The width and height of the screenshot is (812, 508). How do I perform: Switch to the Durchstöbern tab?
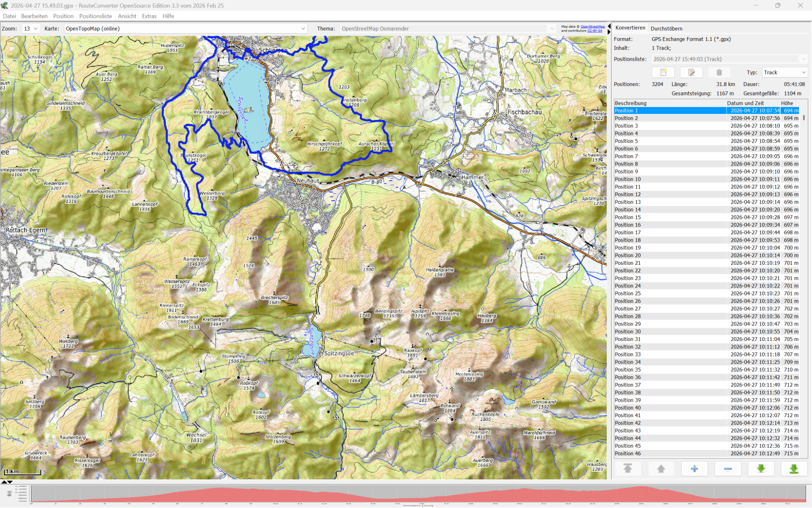pyautogui.click(x=666, y=28)
